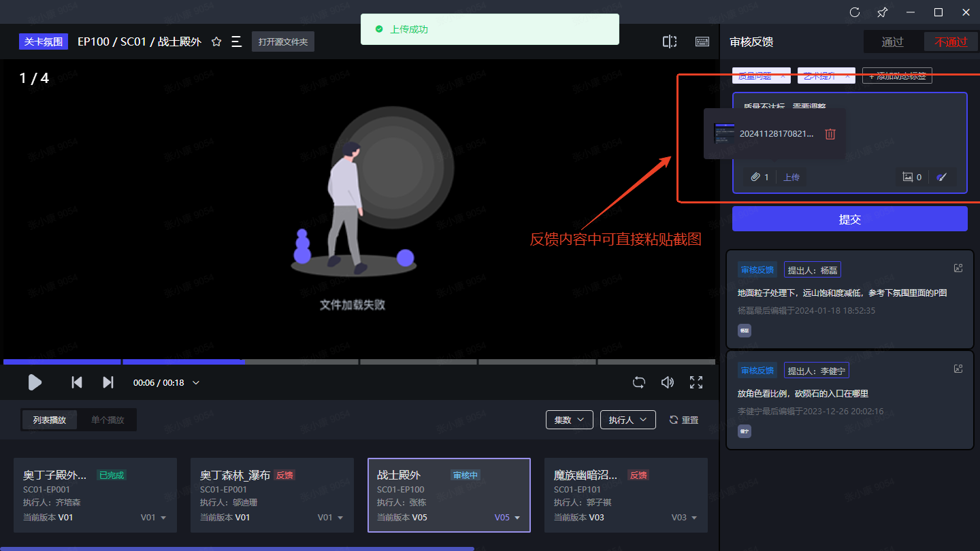
Task: Select the 奥丁森林_瀑布 shot card
Action: coord(272,495)
